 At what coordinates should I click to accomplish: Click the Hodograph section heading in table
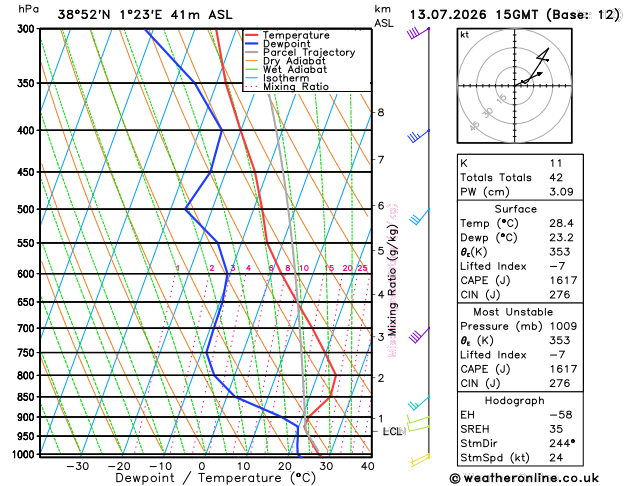coord(515,401)
